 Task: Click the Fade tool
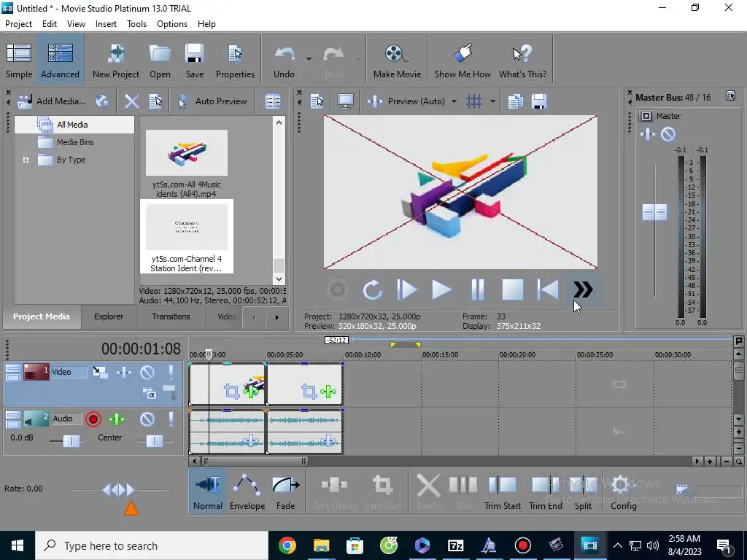[285, 491]
